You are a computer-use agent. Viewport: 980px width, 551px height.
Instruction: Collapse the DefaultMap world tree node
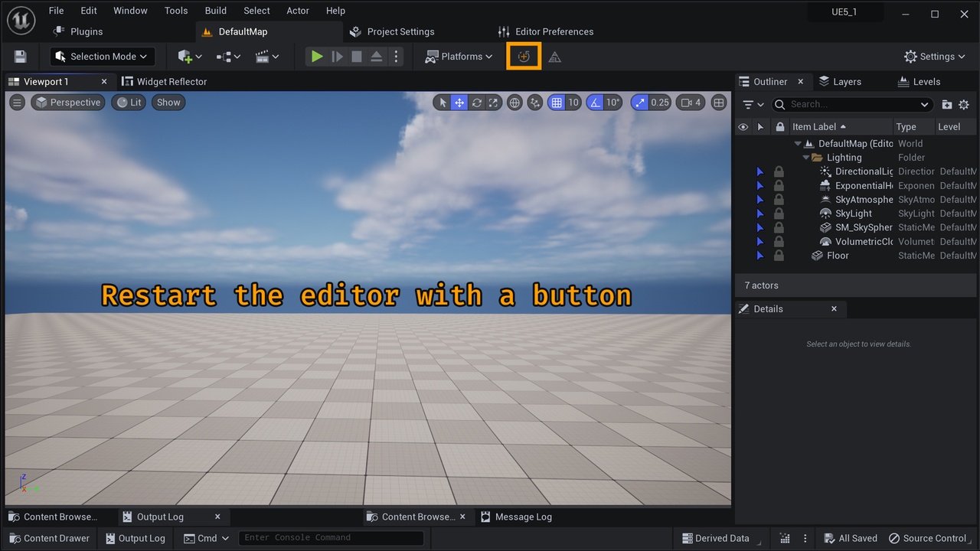798,144
